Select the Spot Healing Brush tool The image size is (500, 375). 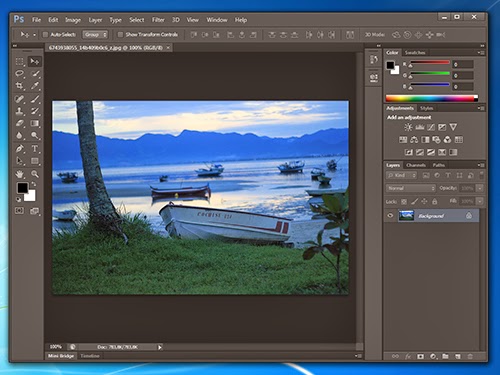19,99
